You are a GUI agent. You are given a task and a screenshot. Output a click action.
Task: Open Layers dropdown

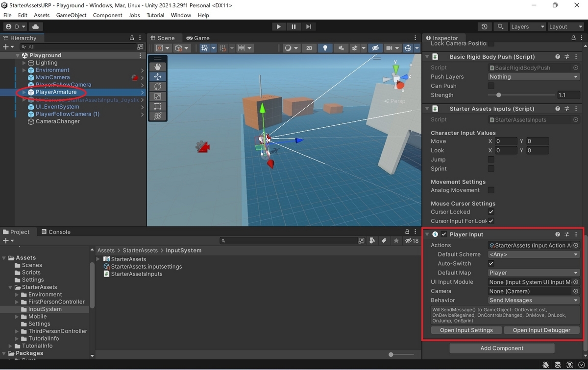click(x=527, y=26)
